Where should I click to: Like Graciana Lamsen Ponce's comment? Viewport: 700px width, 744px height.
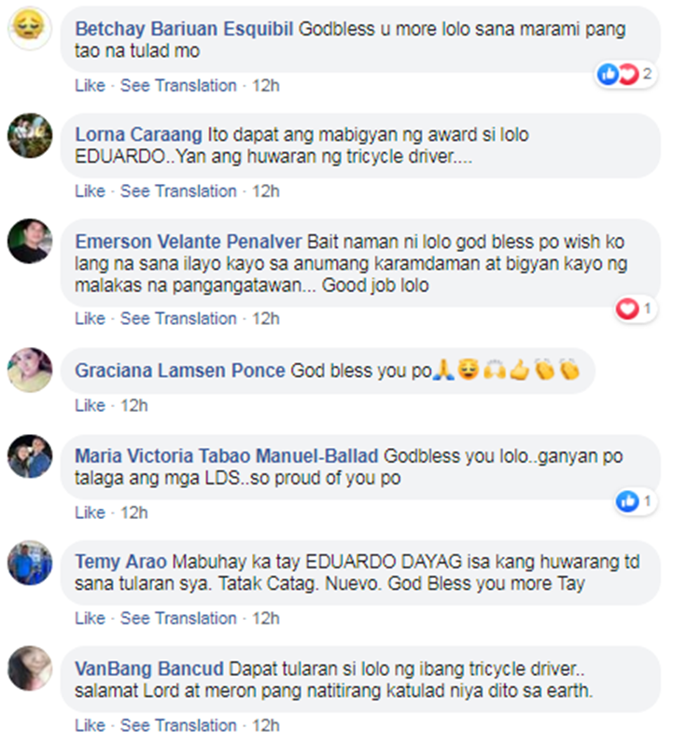(x=90, y=406)
